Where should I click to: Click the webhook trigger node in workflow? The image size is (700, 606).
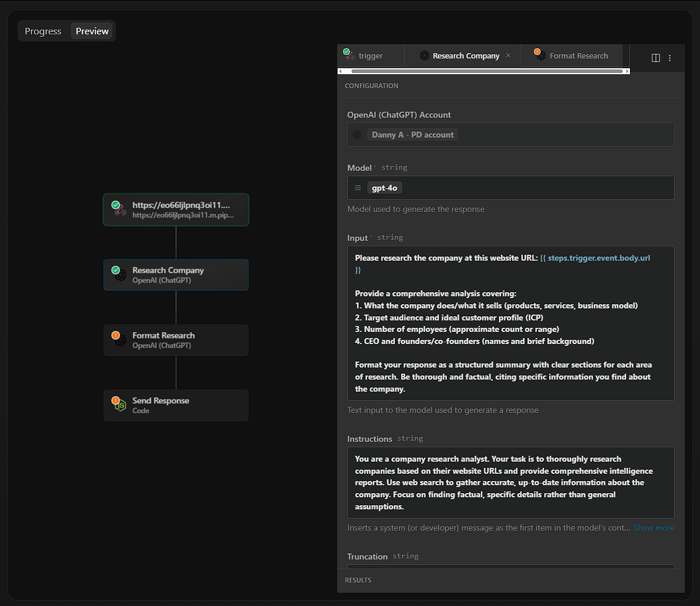[x=176, y=209]
